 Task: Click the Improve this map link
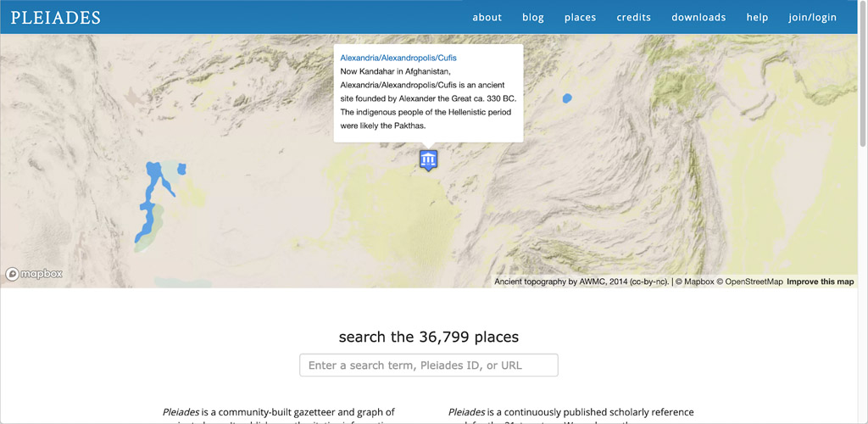pyautogui.click(x=820, y=282)
